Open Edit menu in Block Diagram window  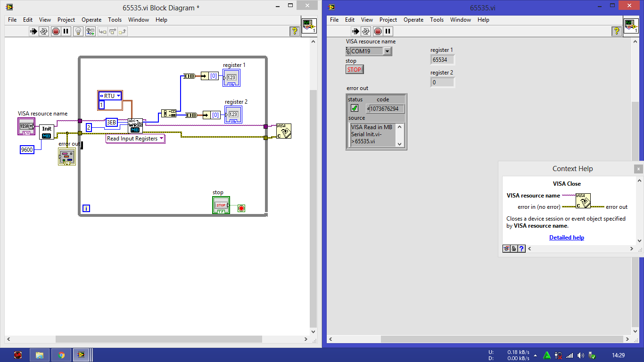click(28, 20)
